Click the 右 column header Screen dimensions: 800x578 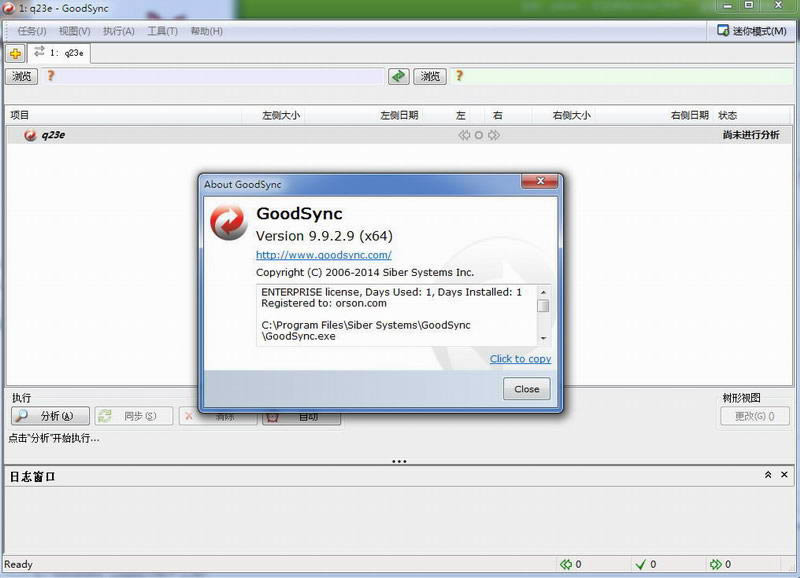[497, 115]
